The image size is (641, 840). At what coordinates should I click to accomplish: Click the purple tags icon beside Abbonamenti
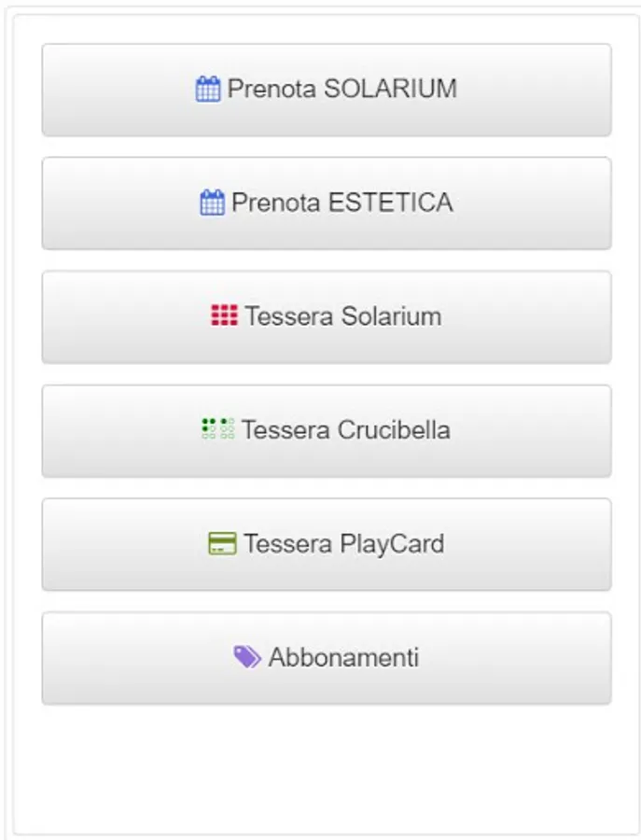click(x=246, y=657)
